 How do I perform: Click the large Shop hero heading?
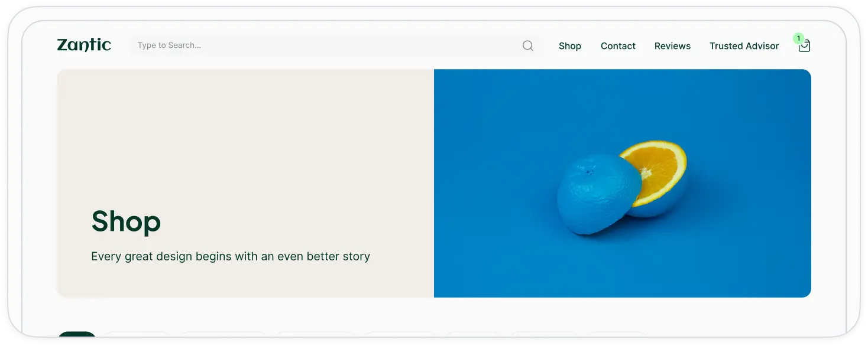(126, 221)
